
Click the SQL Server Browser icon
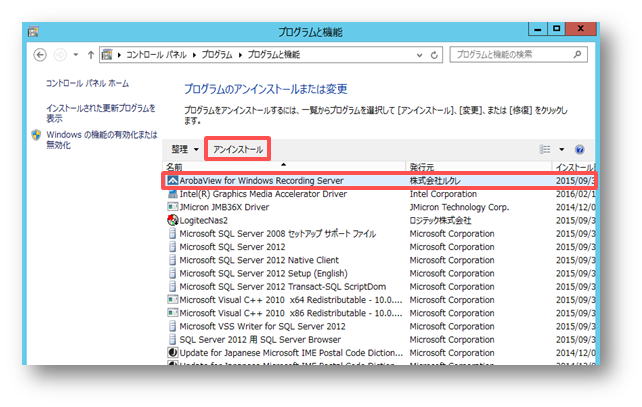click(x=172, y=339)
